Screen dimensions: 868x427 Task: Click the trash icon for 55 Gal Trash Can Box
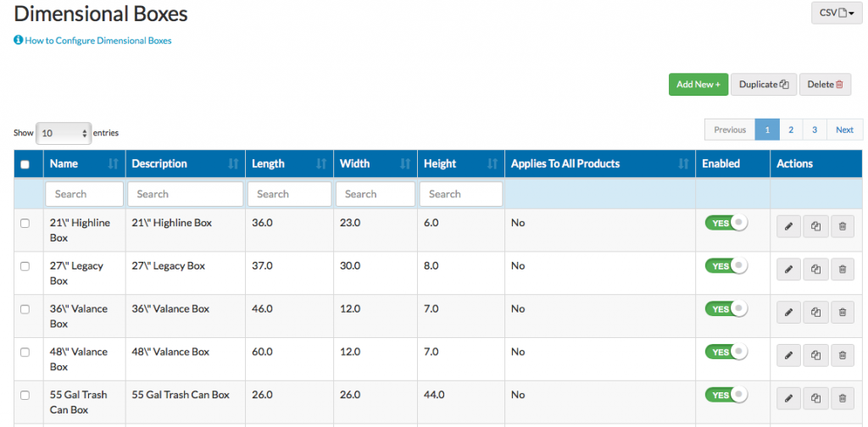coord(842,398)
